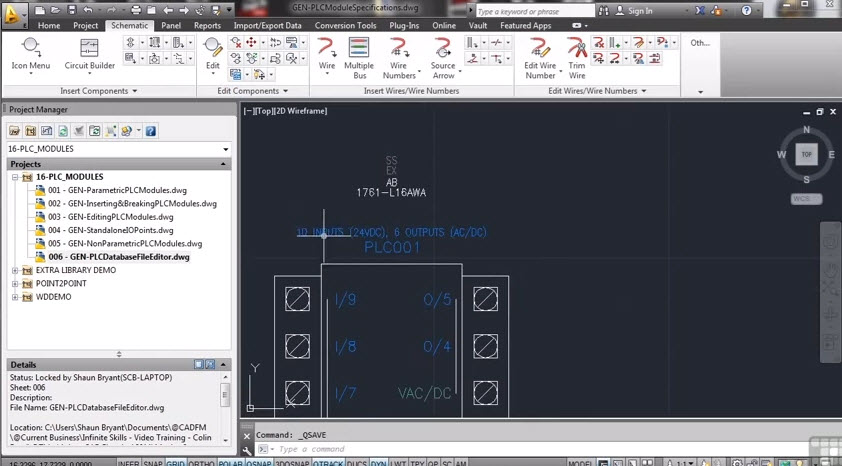Click the Open Project icon in Project Manager
842x466 pixels.
click(14, 130)
